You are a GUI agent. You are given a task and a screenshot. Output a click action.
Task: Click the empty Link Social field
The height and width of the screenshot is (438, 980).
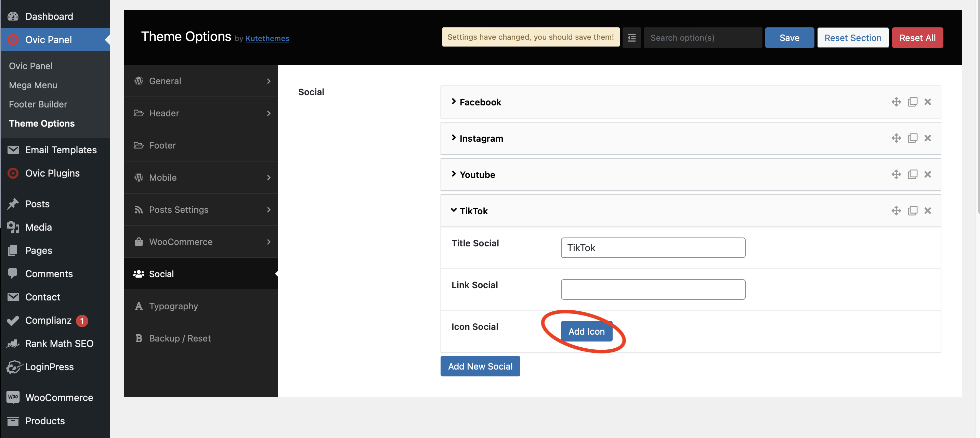click(653, 289)
